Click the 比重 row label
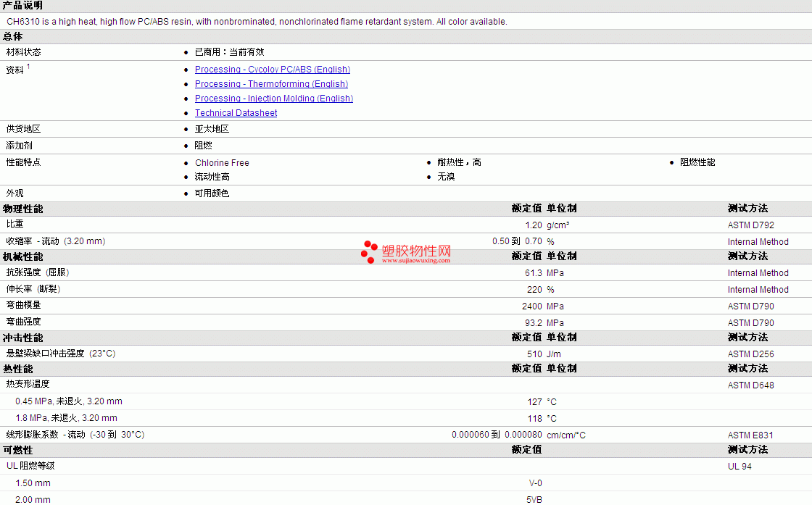The height and width of the screenshot is (505, 812). click(x=14, y=224)
